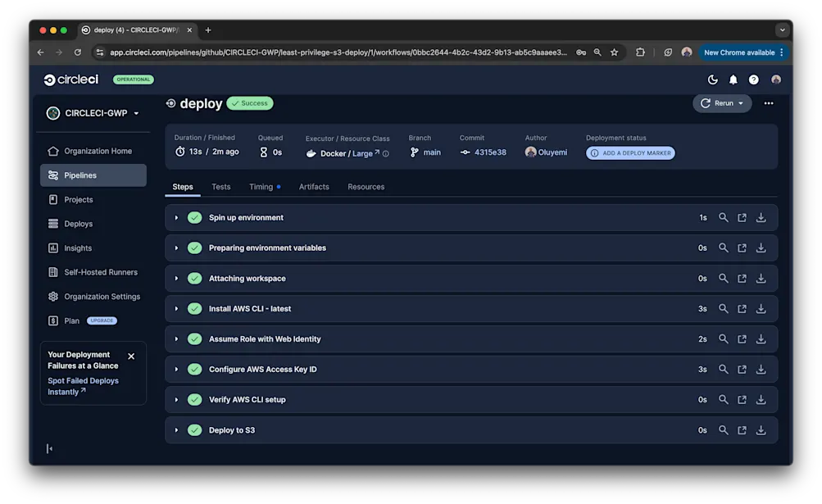Search output of Spin up environment
822x504 pixels.
point(723,217)
